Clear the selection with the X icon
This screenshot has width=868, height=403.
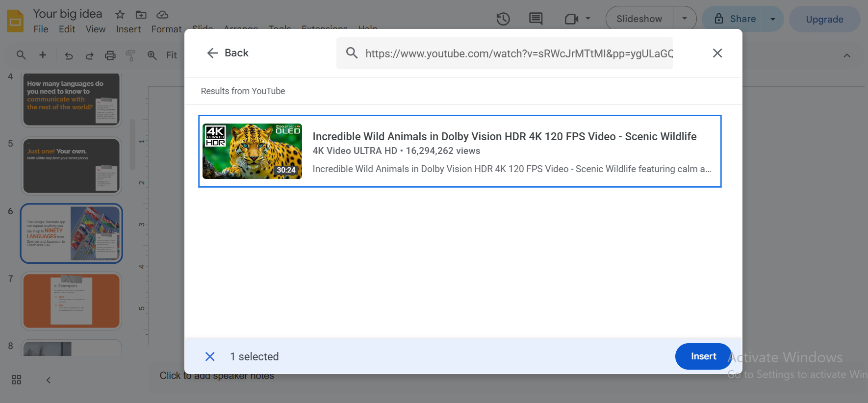[210, 356]
